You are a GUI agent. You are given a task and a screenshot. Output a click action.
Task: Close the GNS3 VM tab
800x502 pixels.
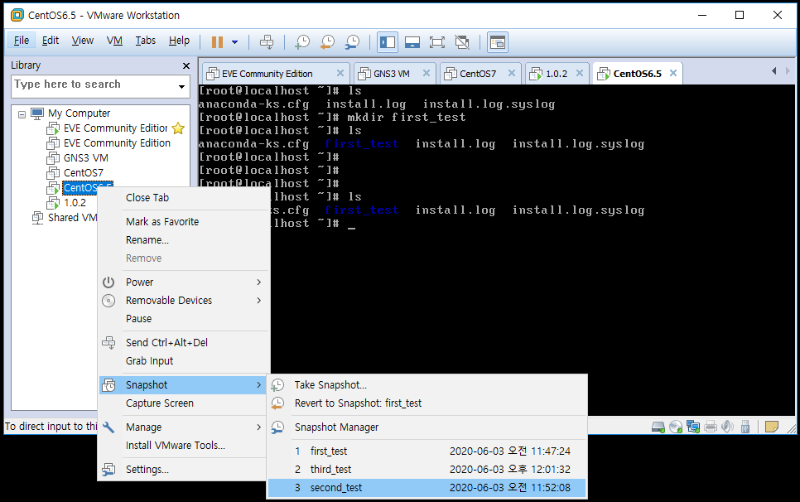[x=427, y=73]
